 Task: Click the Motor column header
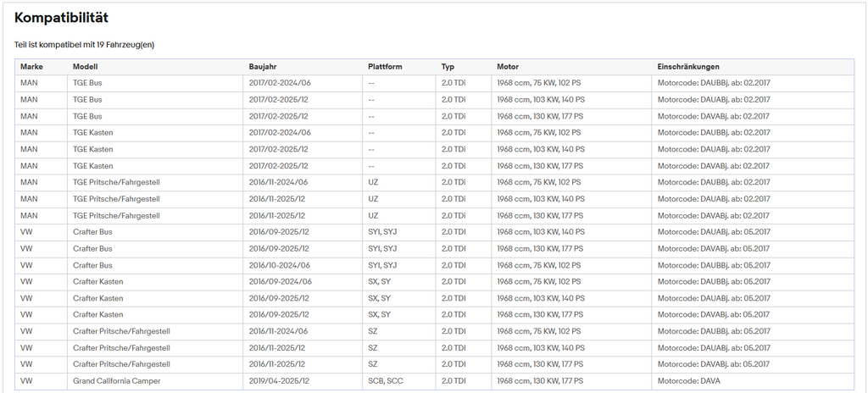click(x=508, y=67)
